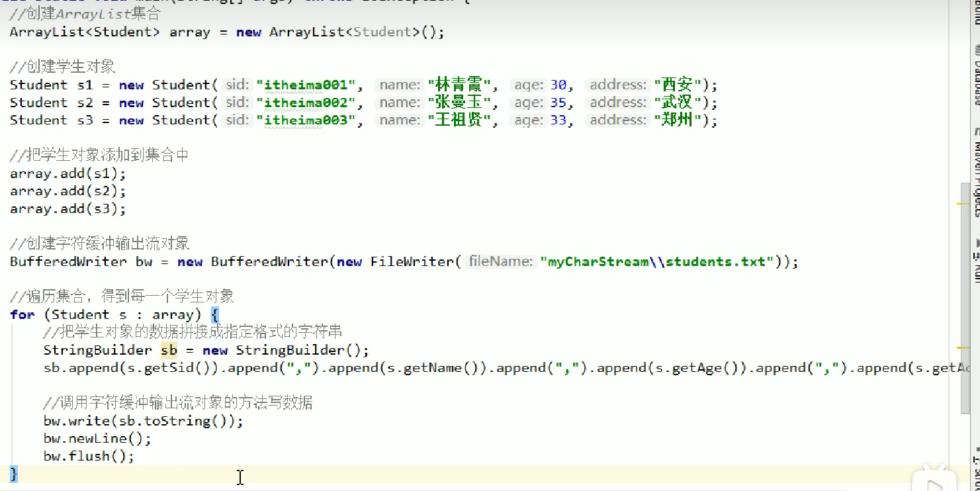
Task: Click the comment 把学生对象添加到集合中
Action: click(x=99, y=155)
